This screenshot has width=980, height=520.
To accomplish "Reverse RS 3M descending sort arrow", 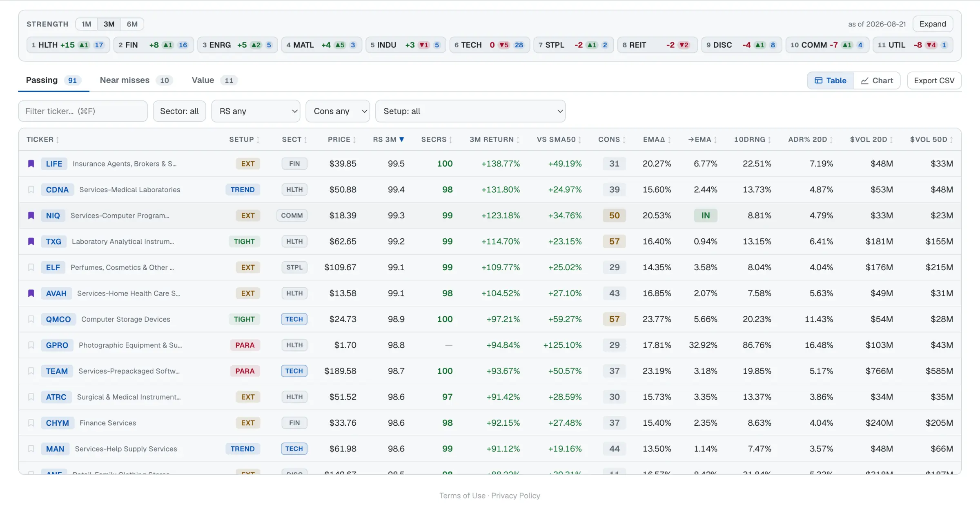I will tap(402, 140).
